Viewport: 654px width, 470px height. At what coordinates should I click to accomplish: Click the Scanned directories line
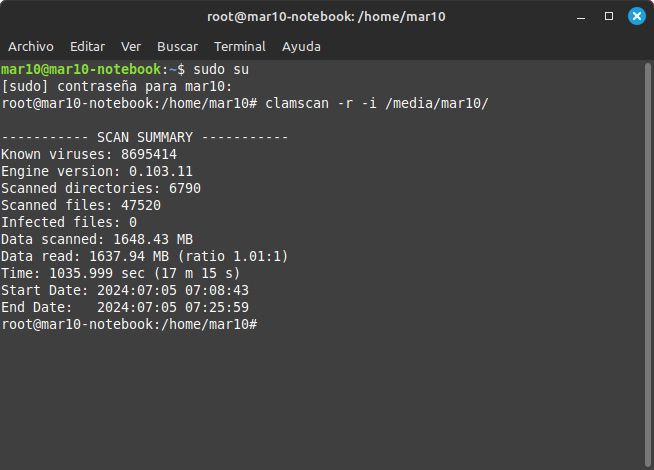pos(101,189)
